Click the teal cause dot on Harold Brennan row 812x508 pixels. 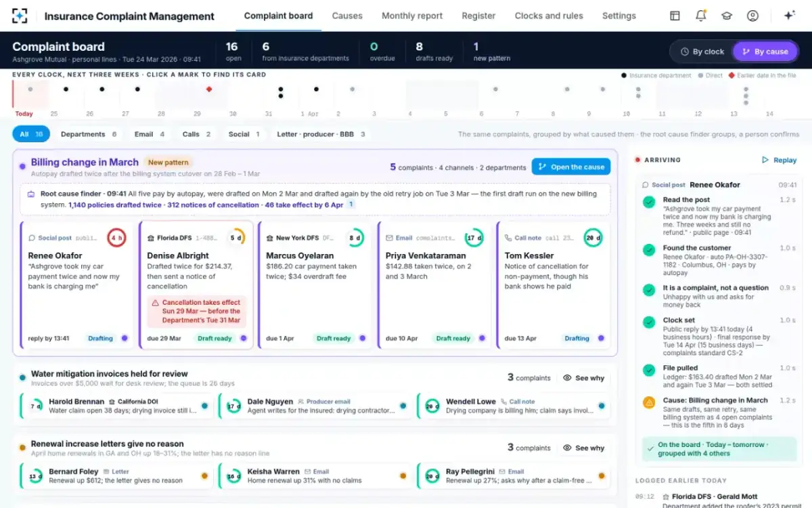[204, 406]
